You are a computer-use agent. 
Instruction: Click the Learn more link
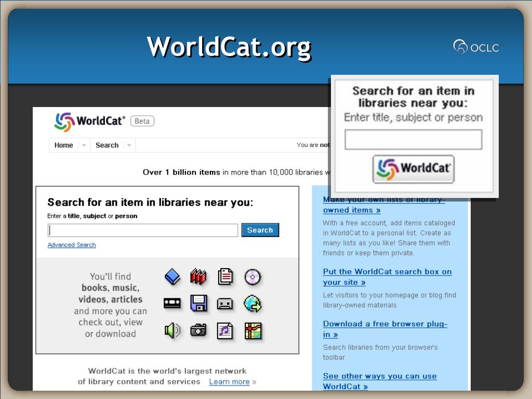pyautogui.click(x=229, y=382)
